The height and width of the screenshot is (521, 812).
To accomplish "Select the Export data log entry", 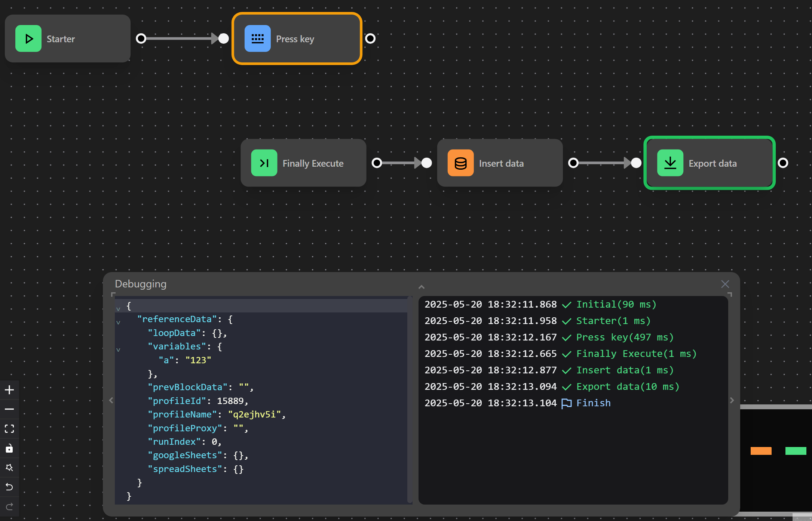I will click(x=627, y=387).
